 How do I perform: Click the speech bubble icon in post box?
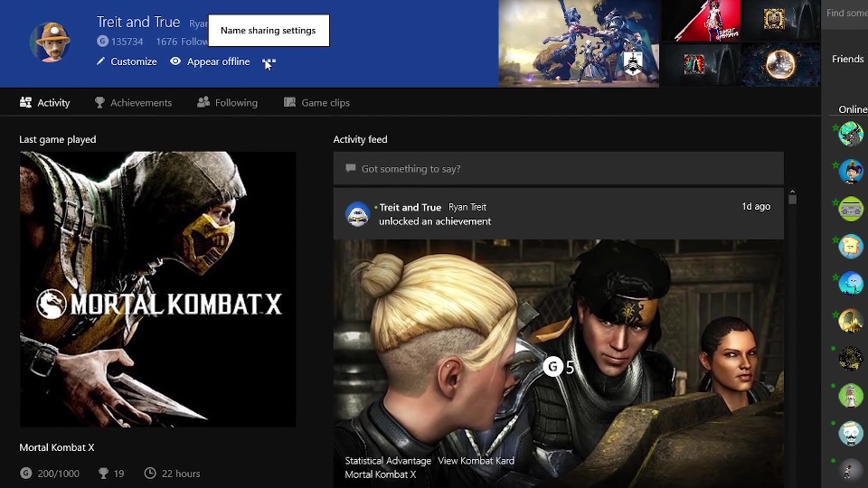pos(350,168)
